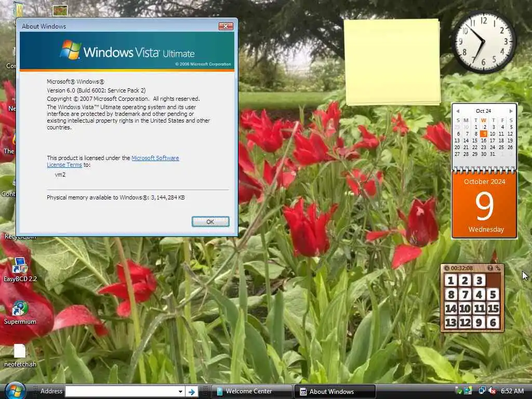
Task: Select the About Windows taskbar button
Action: pyautogui.click(x=335, y=392)
